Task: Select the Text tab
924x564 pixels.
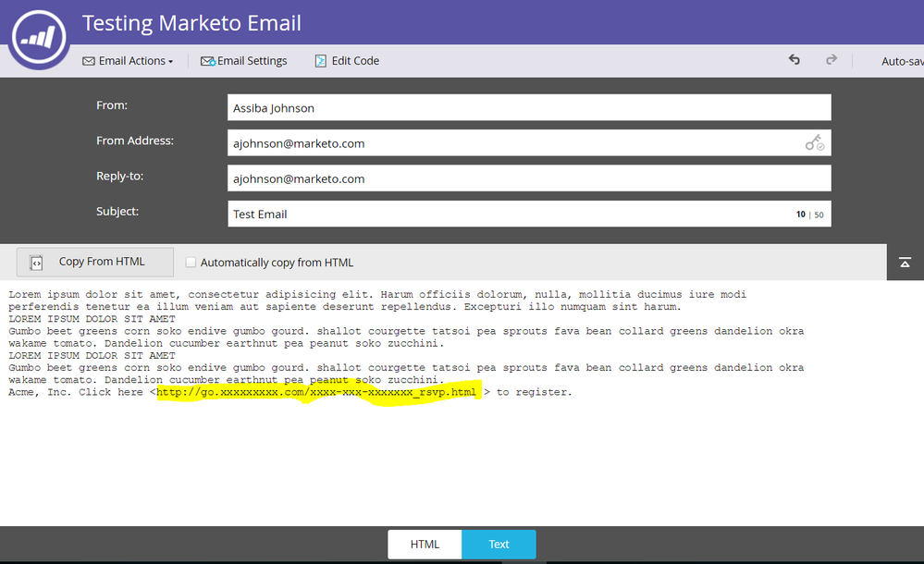Action: pyautogui.click(x=499, y=544)
